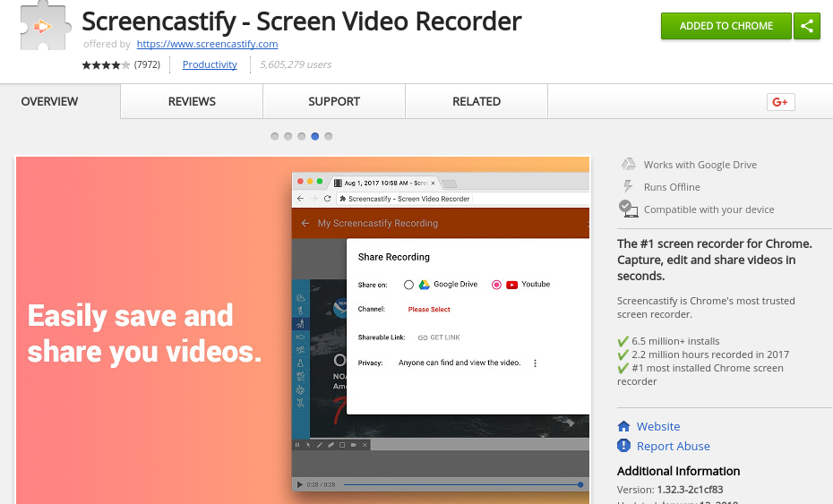The width and height of the screenshot is (833, 504).
Task: Click the green share icon button
Action: (806, 26)
